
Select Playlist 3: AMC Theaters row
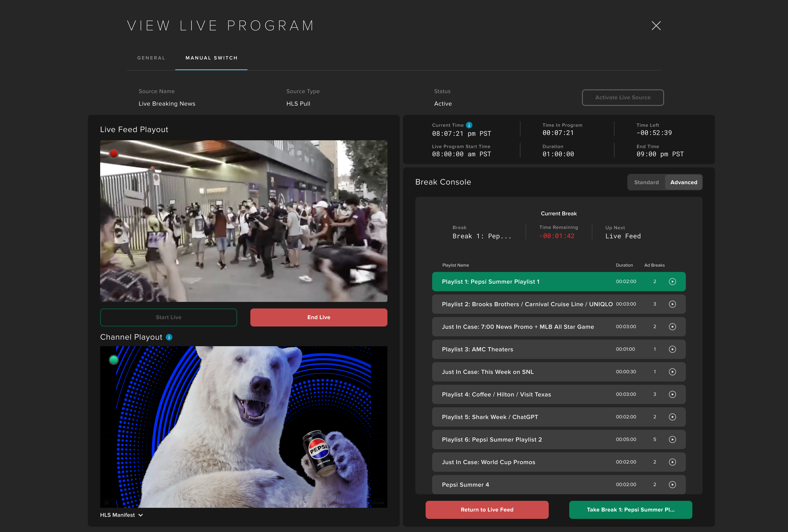[559, 349]
